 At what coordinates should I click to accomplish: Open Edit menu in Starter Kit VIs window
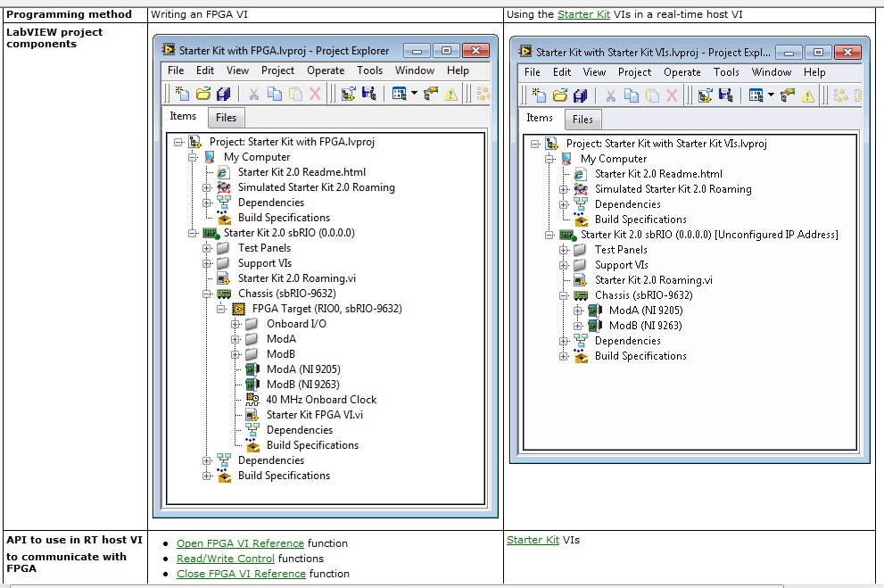click(561, 72)
